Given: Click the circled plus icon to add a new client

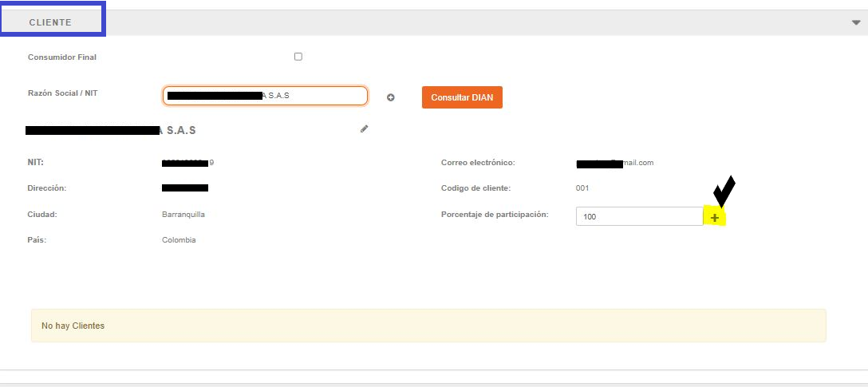Looking at the screenshot, I should click(x=391, y=97).
